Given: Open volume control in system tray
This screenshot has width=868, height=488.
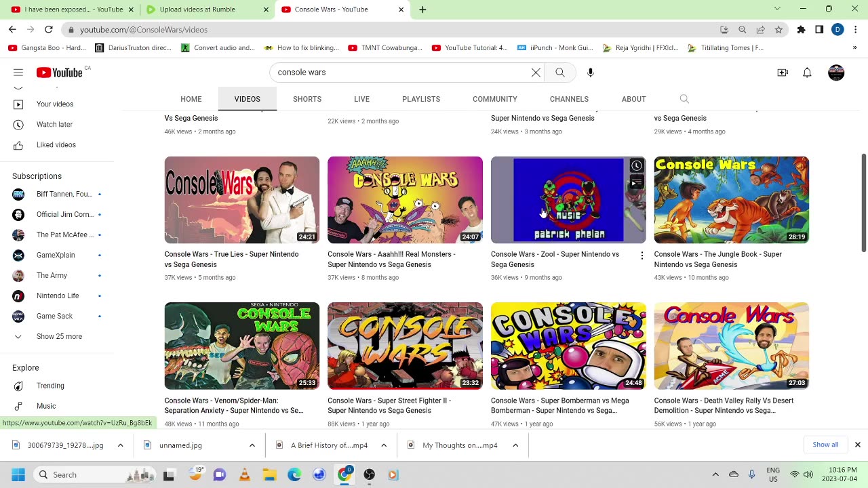Looking at the screenshot, I should [x=808, y=474].
